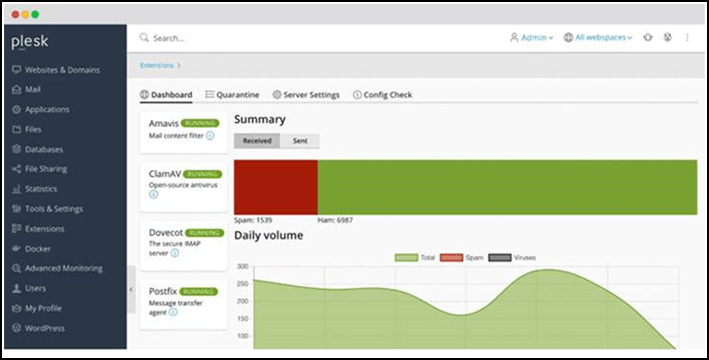Click the ClamAV RUNNING status badge
The height and width of the screenshot is (360, 709).
203,174
